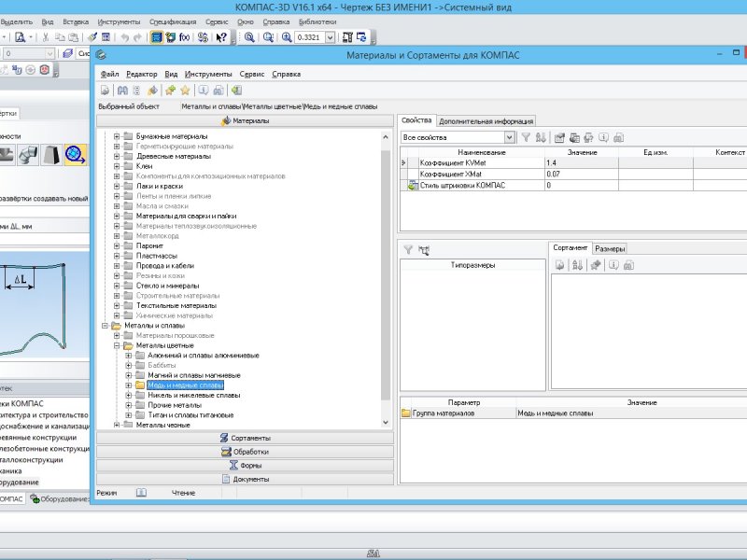Select Материалы для сварки и пайки
747x560 pixels.
point(186,217)
